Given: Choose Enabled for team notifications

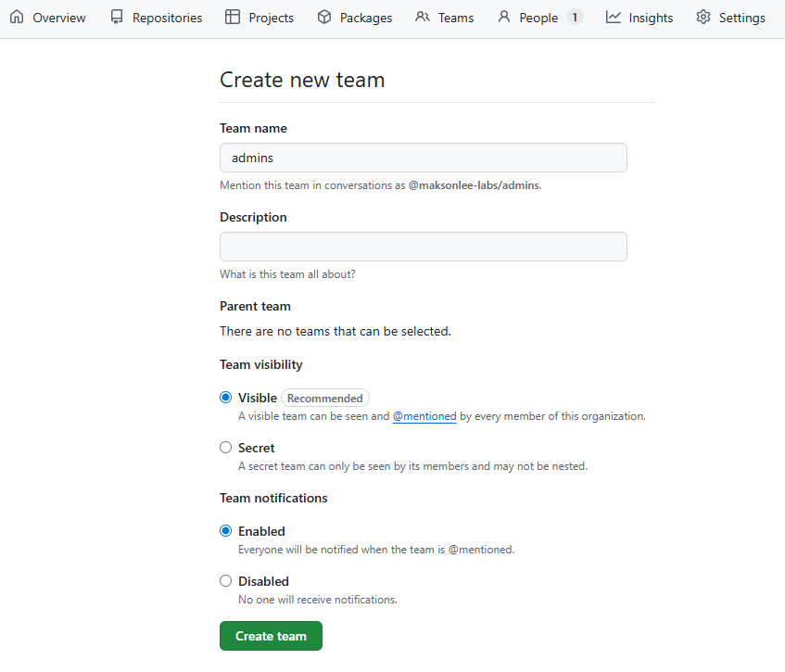Looking at the screenshot, I should 226,531.
